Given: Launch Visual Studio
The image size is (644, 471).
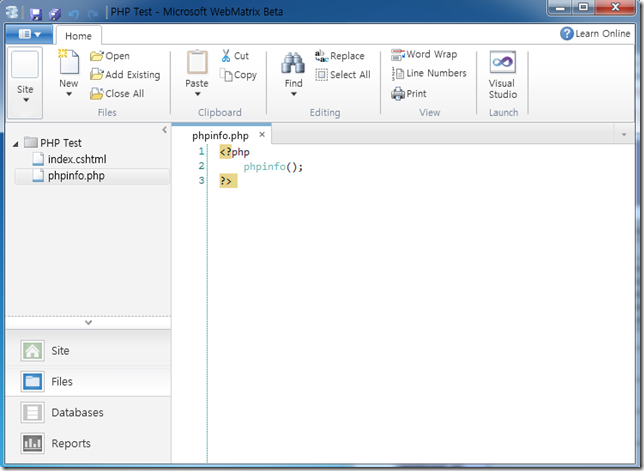Looking at the screenshot, I should coord(502,75).
